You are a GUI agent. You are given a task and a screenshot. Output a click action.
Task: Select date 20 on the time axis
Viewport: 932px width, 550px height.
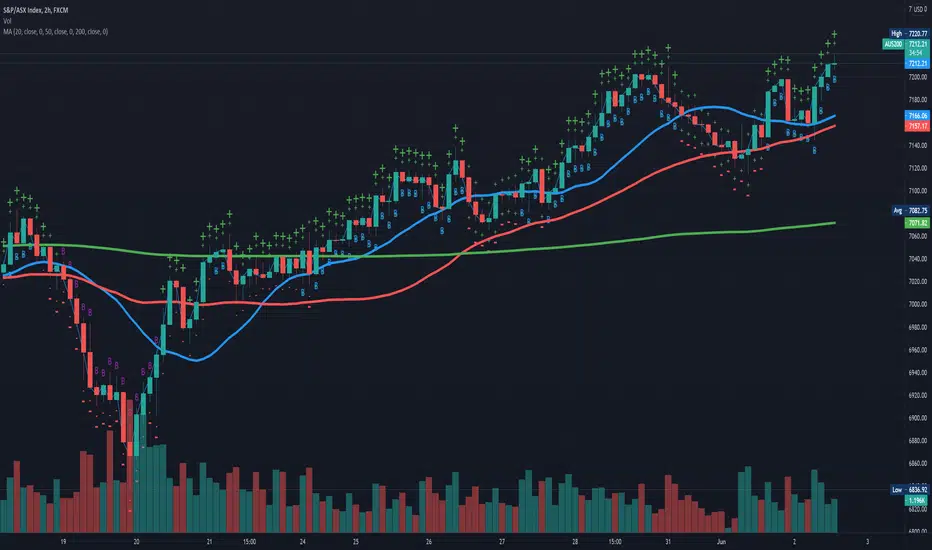coord(136,540)
